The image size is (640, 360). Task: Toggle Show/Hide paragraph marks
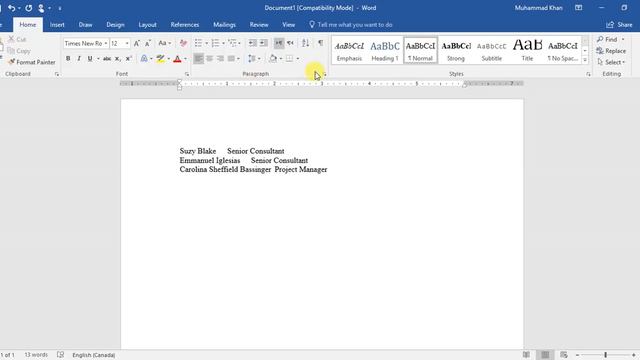point(320,43)
